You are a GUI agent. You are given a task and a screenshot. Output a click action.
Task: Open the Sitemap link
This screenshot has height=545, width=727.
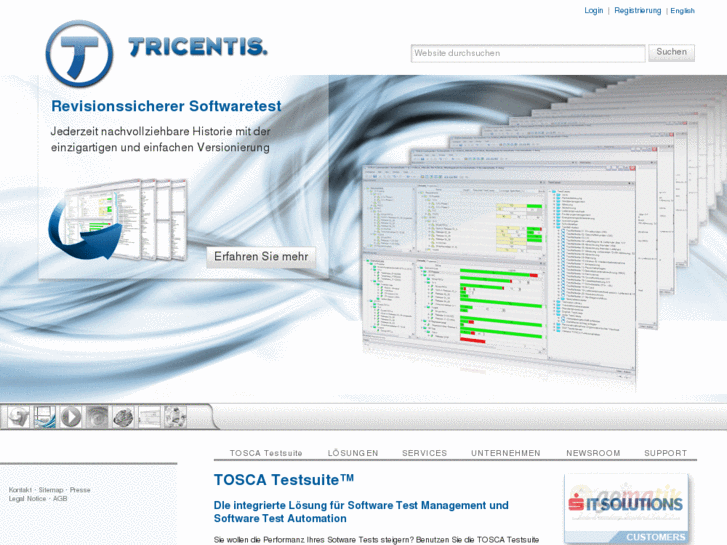tap(51, 490)
